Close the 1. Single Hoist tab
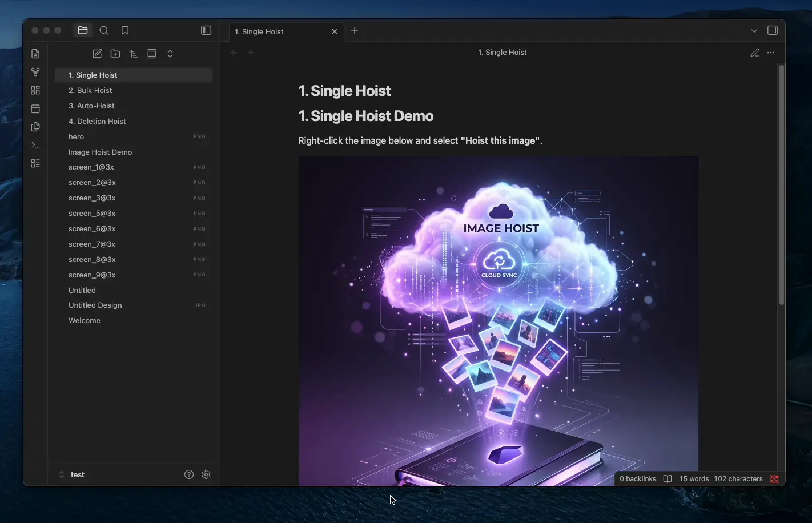This screenshot has height=523, width=812. (x=335, y=31)
